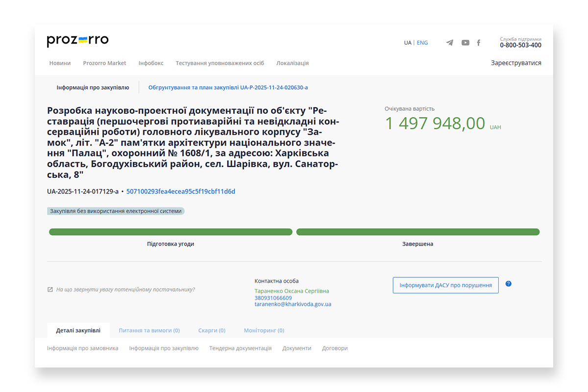Email the contact taranenko@kharkivoda.gov.ua
Image resolution: width=588 pixels, height=392 pixels.
click(x=293, y=304)
